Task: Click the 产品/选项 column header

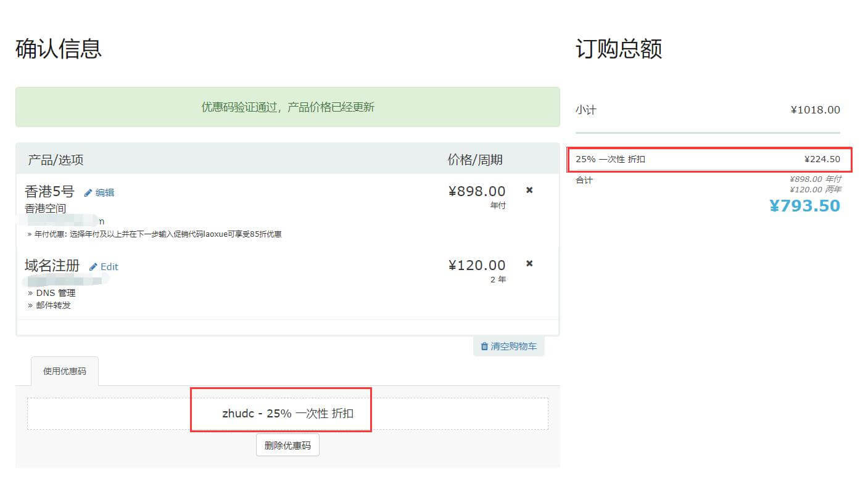Action: (56, 160)
